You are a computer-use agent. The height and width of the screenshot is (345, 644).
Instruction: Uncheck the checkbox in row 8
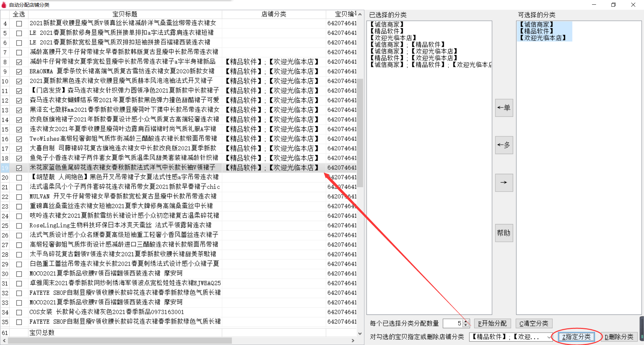[x=19, y=62]
